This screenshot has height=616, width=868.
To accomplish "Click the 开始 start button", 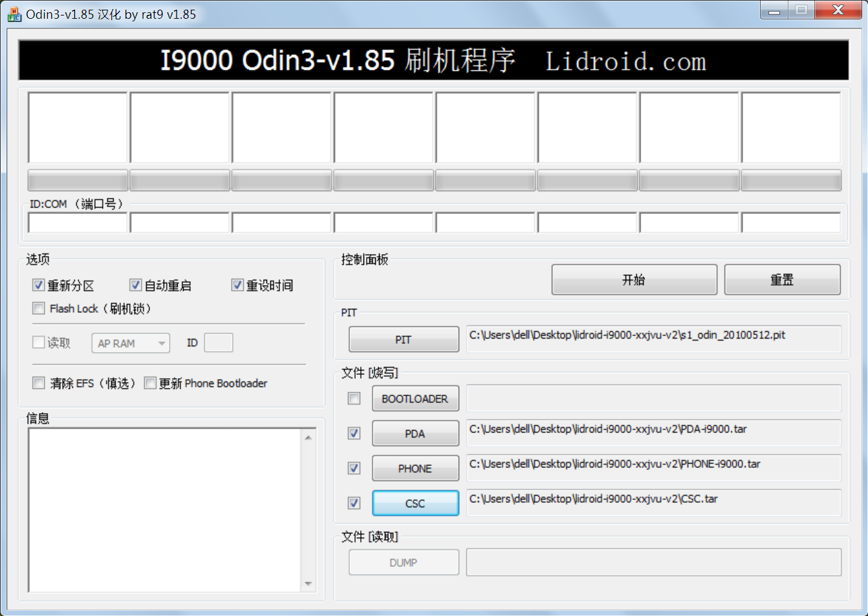I will [x=634, y=279].
